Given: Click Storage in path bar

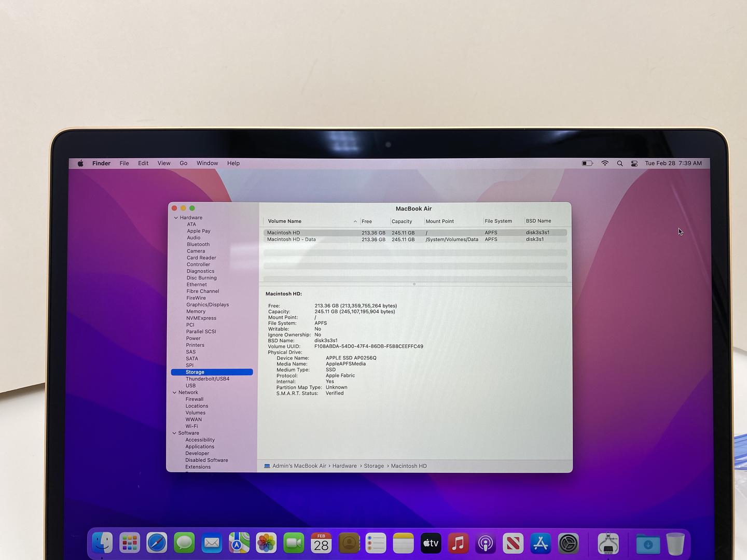Looking at the screenshot, I should click(x=374, y=466).
